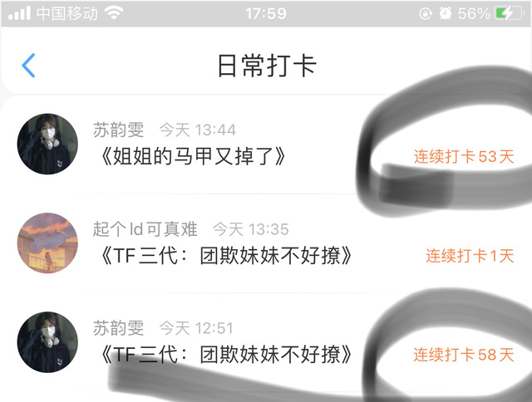This screenshot has width=532, height=402.
Task: Open 起个Id可真难's sunset avatar
Action: (47, 243)
